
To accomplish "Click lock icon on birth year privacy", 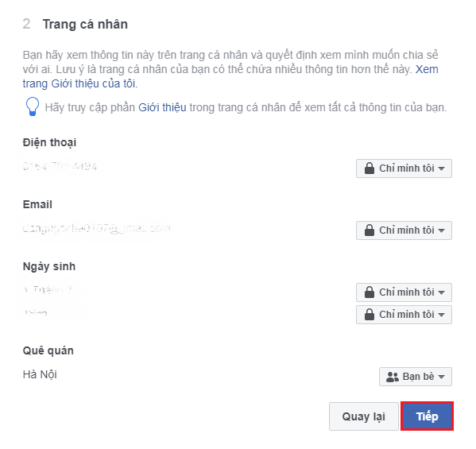I will click(x=370, y=315).
